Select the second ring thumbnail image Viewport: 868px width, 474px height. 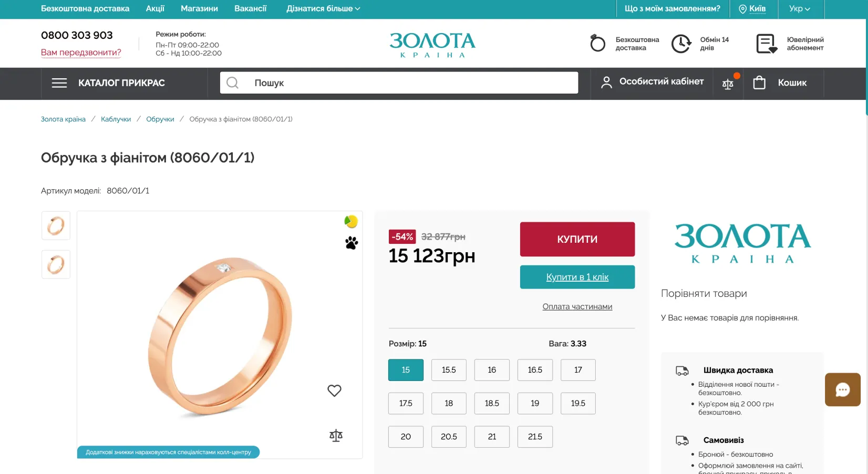56,264
